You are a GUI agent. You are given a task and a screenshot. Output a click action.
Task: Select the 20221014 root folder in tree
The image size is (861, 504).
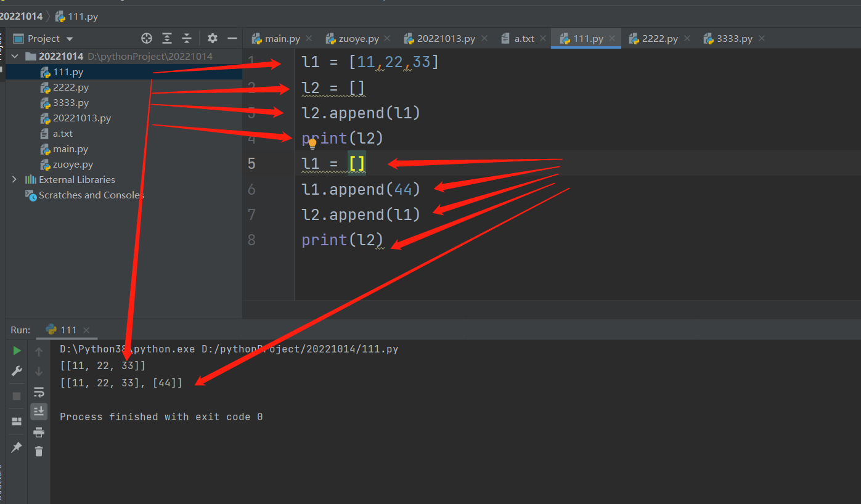pos(61,56)
